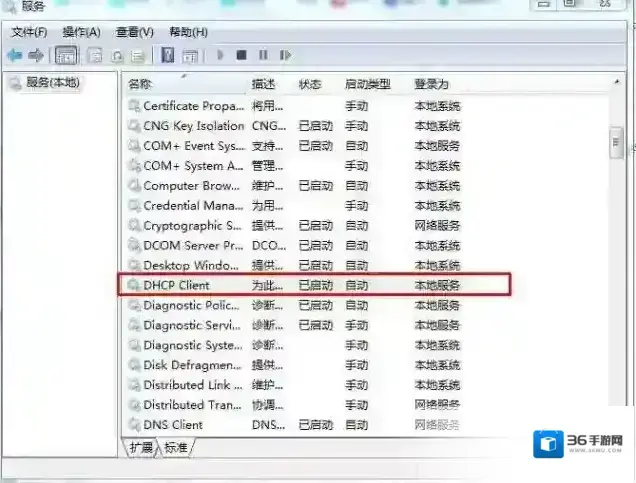
Task: Click the Help toolbar icon
Action: click(x=168, y=55)
